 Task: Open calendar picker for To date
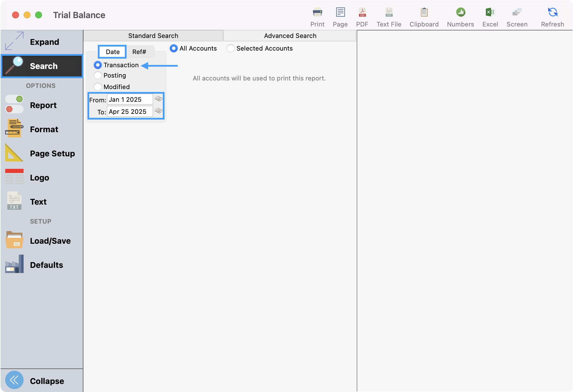tap(158, 111)
